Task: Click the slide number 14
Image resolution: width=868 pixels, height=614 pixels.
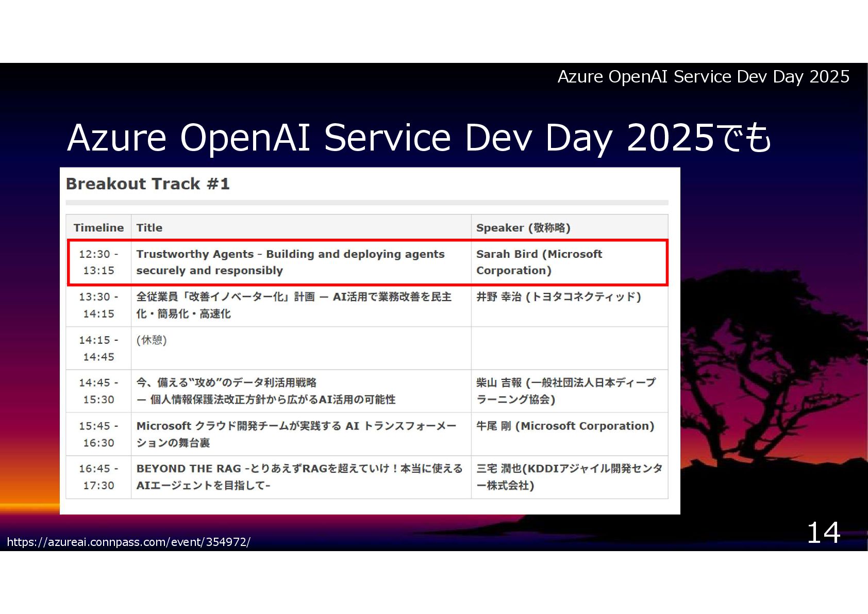Action: coord(824,533)
